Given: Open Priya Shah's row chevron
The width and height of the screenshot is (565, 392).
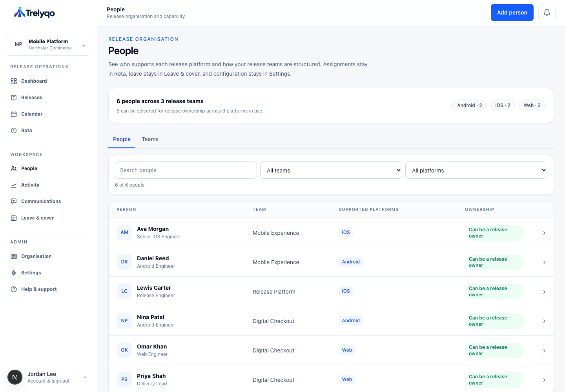Looking at the screenshot, I should click(544, 380).
